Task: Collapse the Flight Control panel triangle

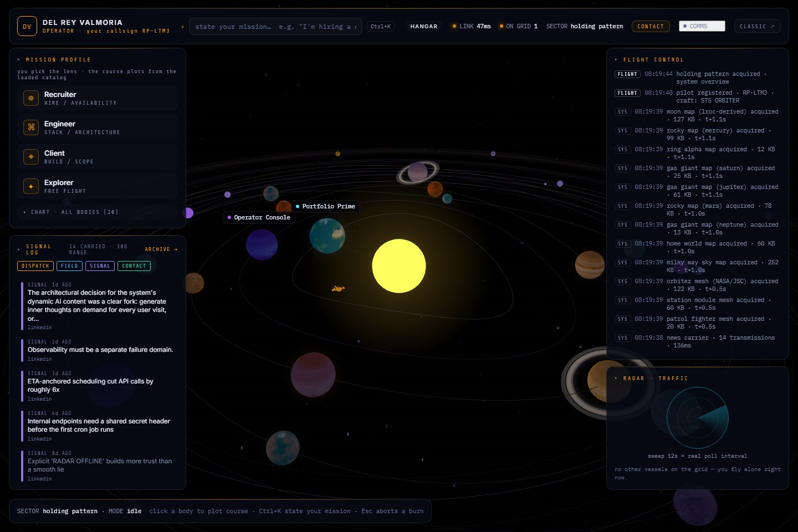Action: [616, 60]
